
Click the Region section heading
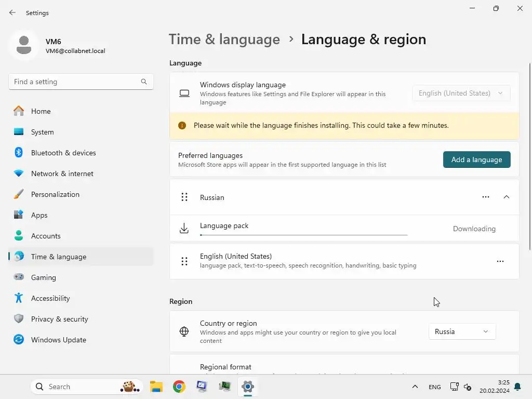[181, 301]
